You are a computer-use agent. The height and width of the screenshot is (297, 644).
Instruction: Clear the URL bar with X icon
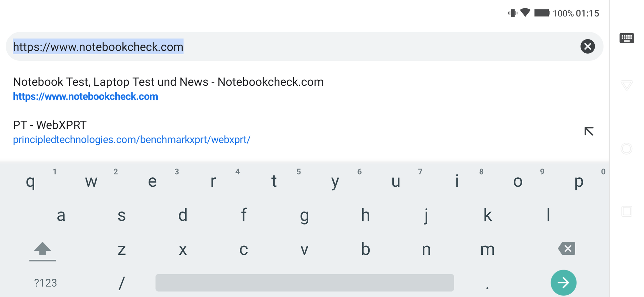pyautogui.click(x=587, y=46)
